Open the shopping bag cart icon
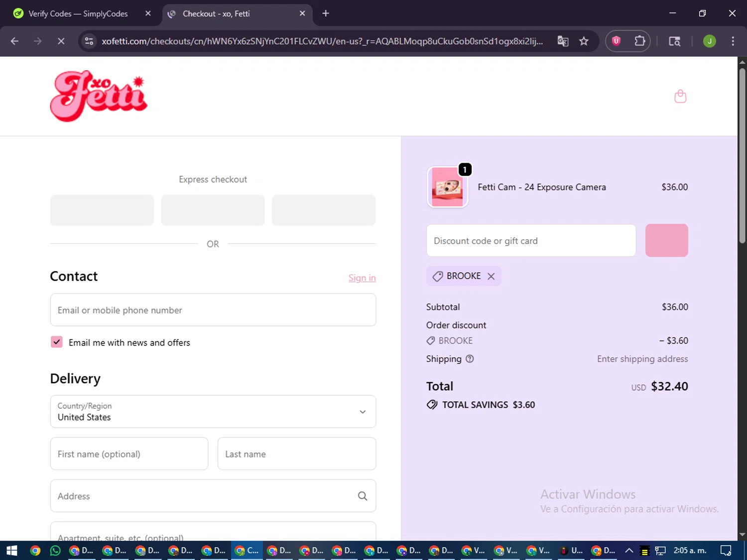Viewport: 747px width, 560px height. tap(680, 96)
